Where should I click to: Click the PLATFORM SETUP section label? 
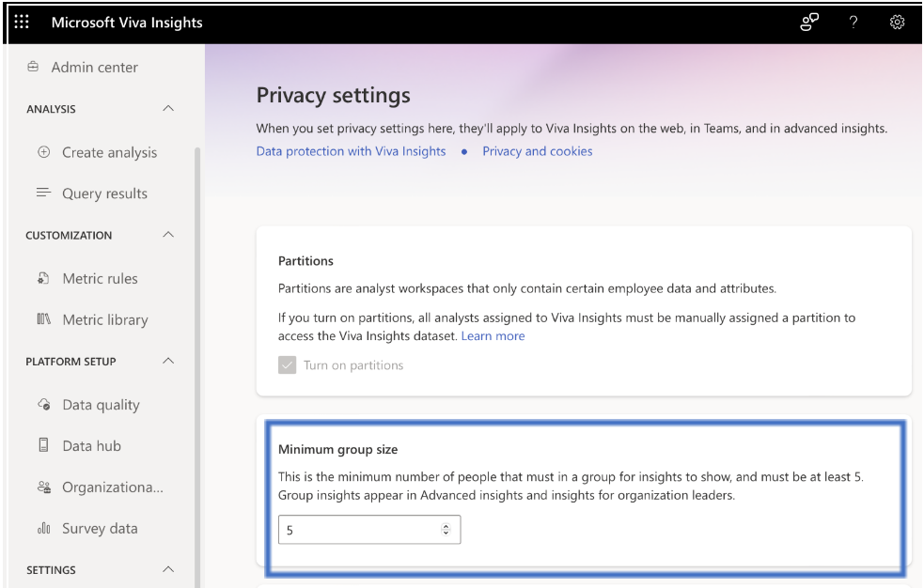point(70,362)
